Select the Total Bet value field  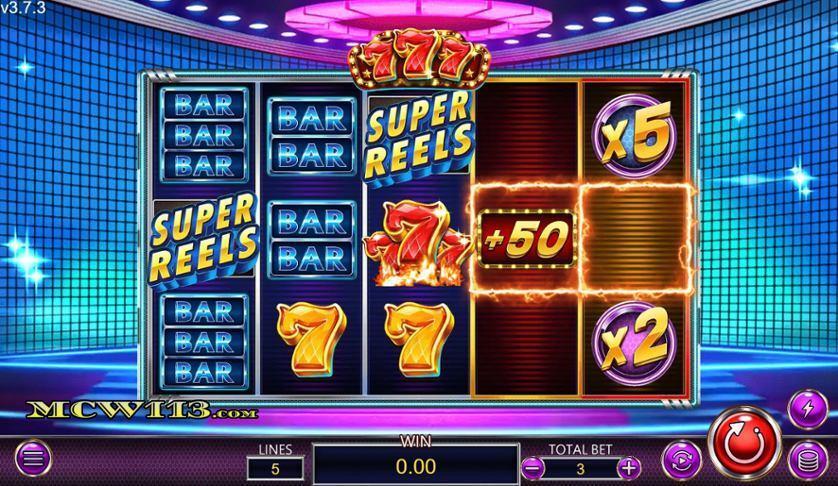click(580, 469)
